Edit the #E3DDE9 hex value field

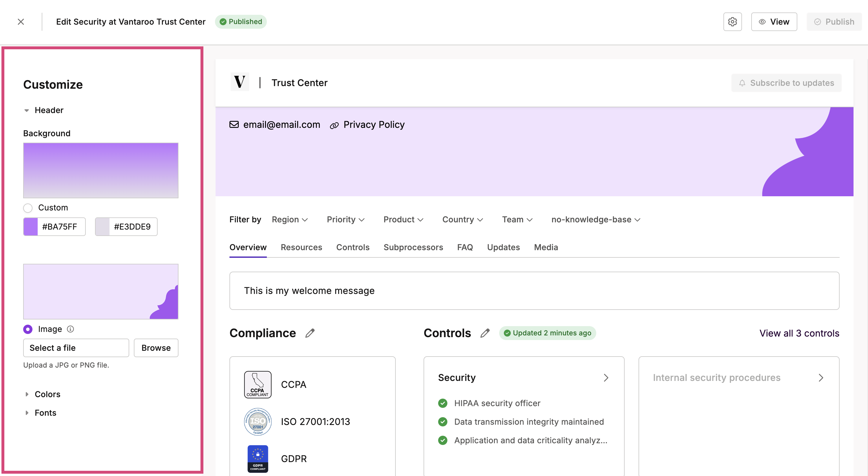click(x=133, y=226)
